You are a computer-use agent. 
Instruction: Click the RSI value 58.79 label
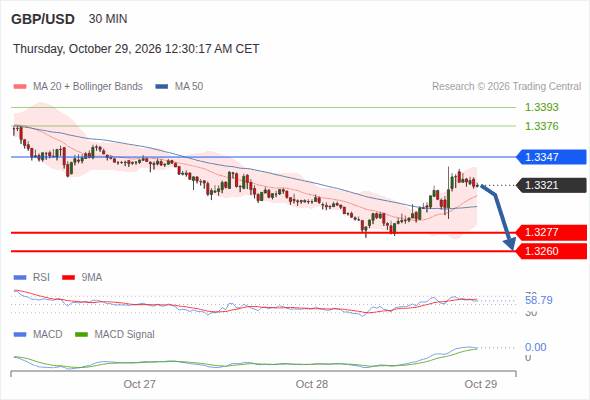click(x=539, y=300)
